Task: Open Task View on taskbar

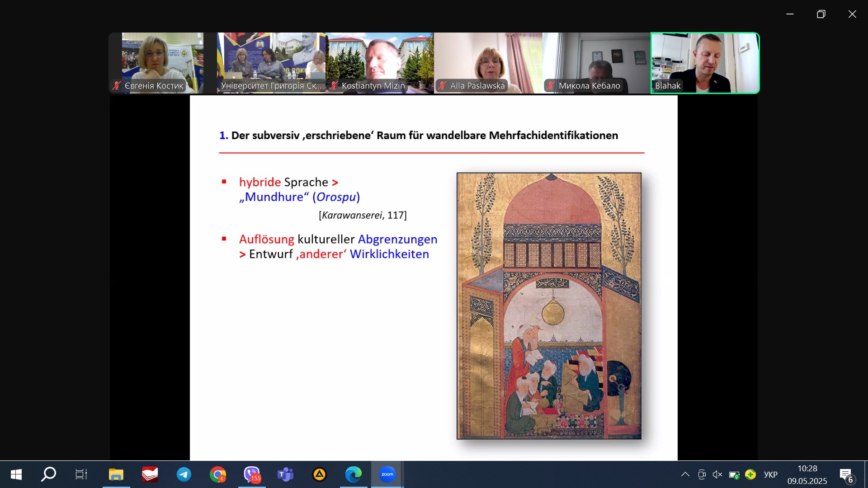Action: [81, 474]
